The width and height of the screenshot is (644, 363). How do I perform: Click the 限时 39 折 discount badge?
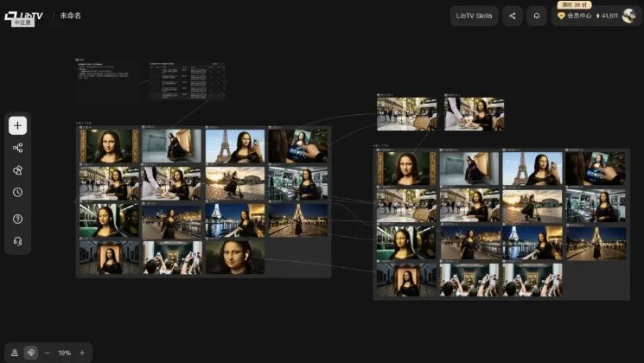click(x=574, y=5)
